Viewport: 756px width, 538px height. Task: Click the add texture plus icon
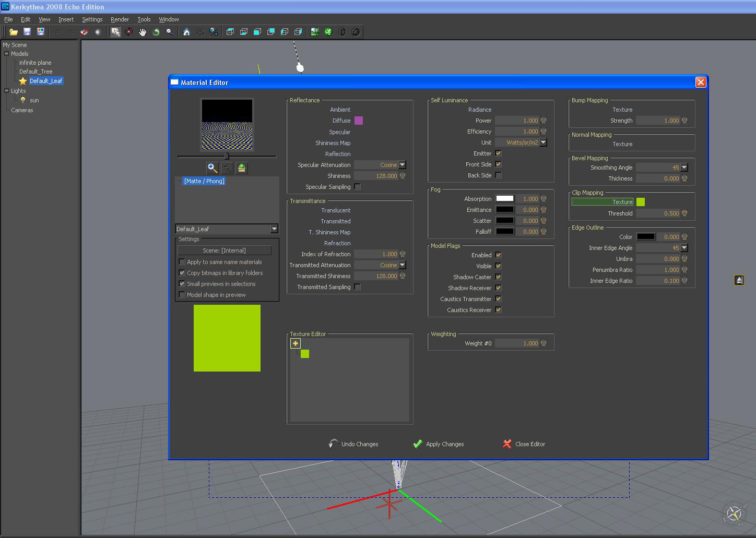[x=296, y=343]
